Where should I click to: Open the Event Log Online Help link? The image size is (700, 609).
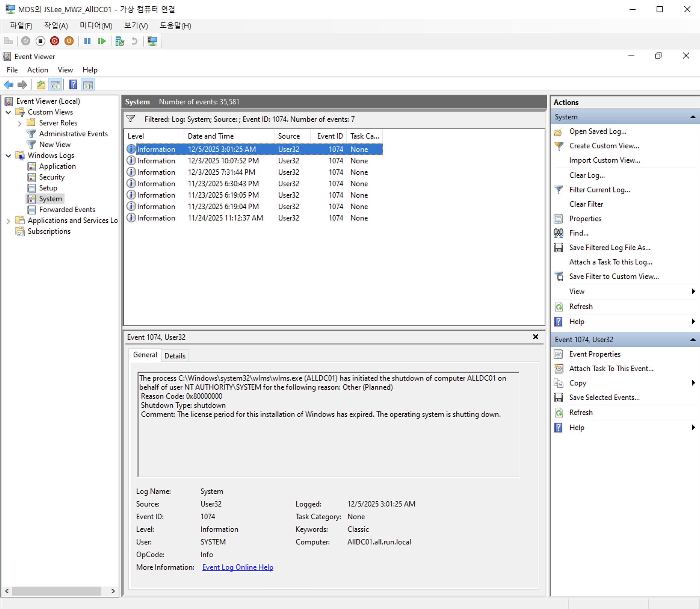237,567
